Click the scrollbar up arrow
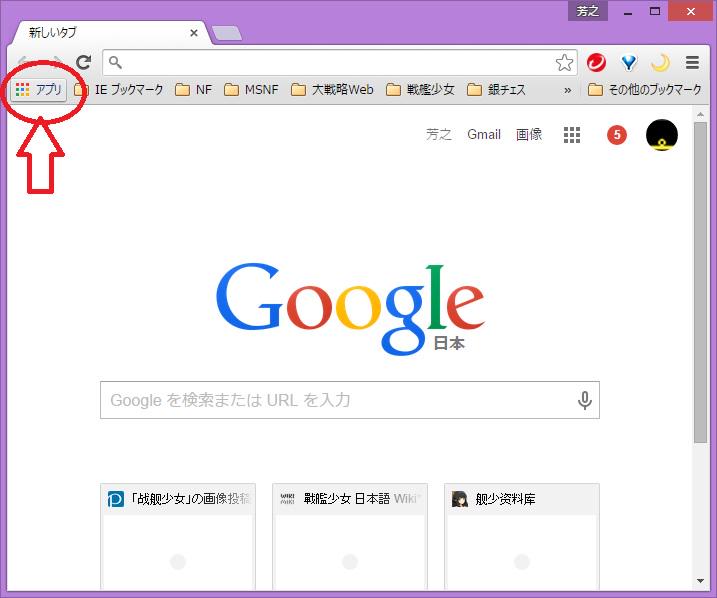717x598 pixels. tap(700, 114)
